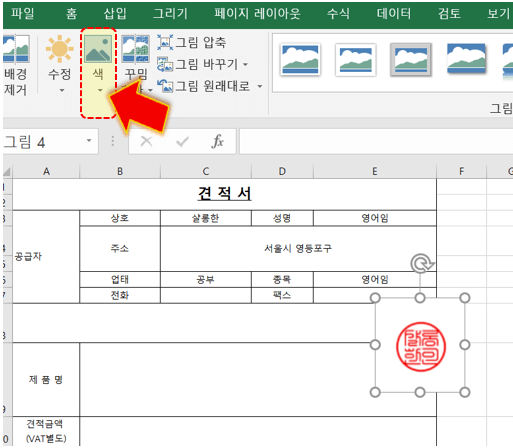Image resolution: width=513 pixels, height=448 pixels.
Task: Open the 삽입 ribbon tab
Action: 115,14
